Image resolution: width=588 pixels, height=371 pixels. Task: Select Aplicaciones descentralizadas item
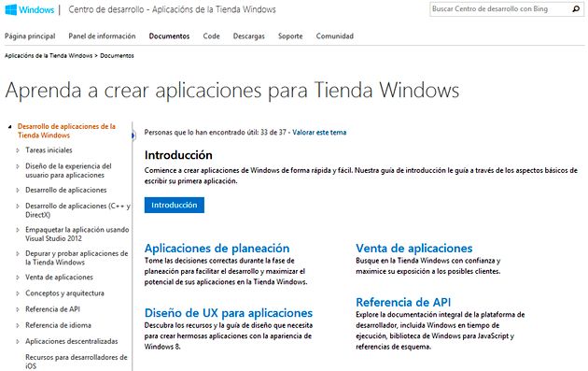point(72,341)
